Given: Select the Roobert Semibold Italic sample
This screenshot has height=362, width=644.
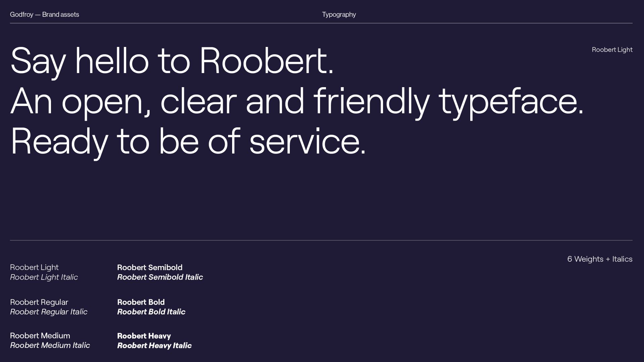Looking at the screenshot, I should pyautogui.click(x=160, y=277).
